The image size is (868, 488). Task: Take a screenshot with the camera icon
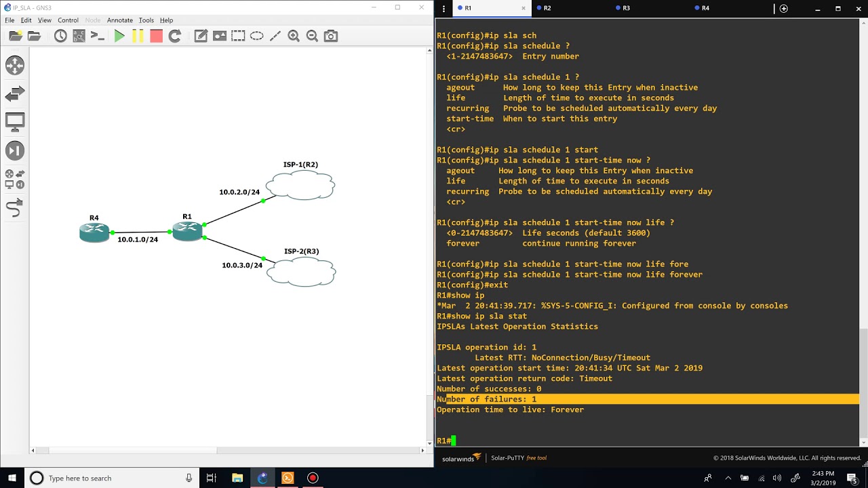point(331,36)
